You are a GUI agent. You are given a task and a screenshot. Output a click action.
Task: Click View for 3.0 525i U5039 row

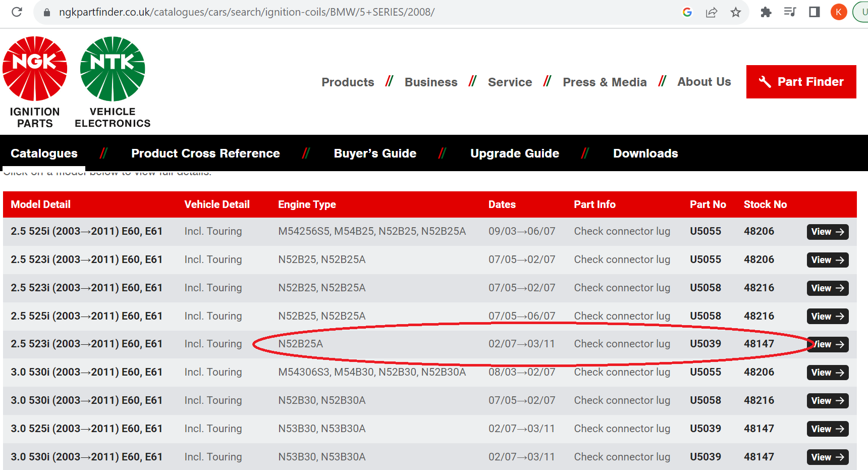pos(827,429)
